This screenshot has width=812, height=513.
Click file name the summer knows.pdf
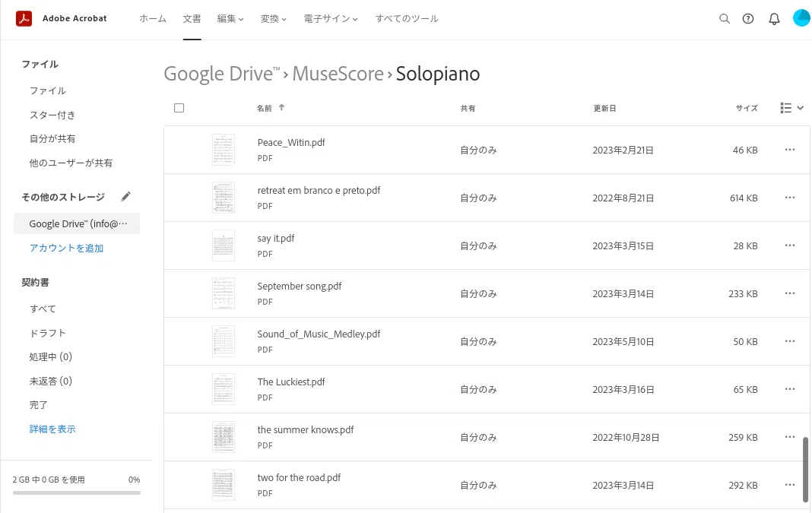(x=306, y=429)
